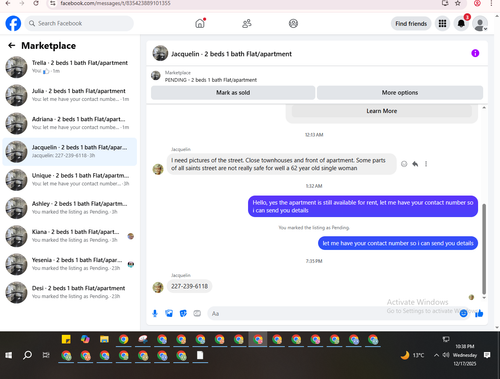500x379 pixels.
Task: Open the Facebook logo home link
Action: click(13, 23)
